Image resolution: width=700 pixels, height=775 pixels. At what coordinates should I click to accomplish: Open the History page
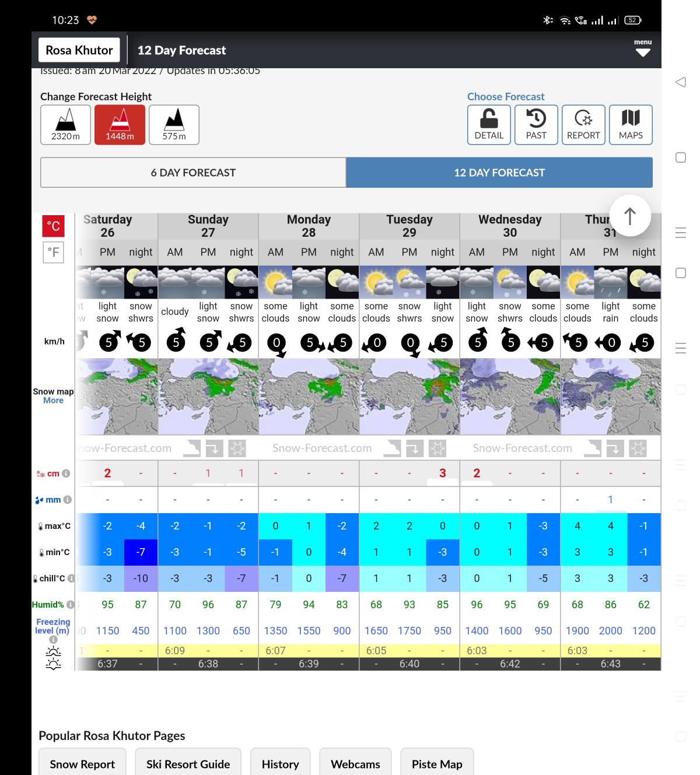coord(280,764)
